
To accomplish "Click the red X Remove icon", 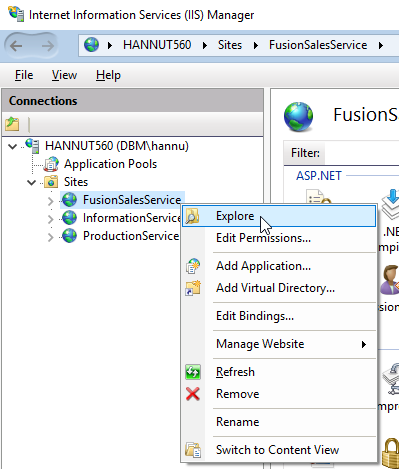I will 193,394.
